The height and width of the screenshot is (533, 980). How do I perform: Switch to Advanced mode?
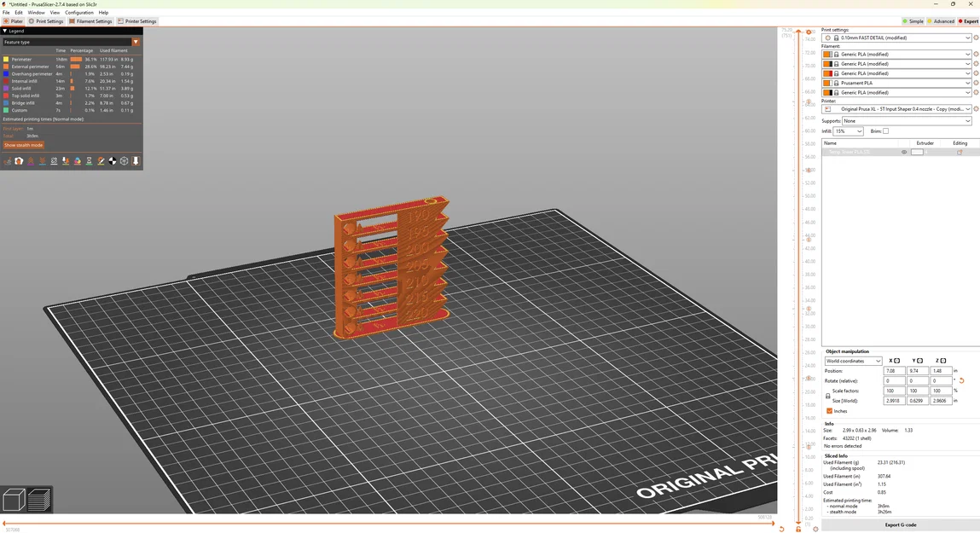[940, 21]
